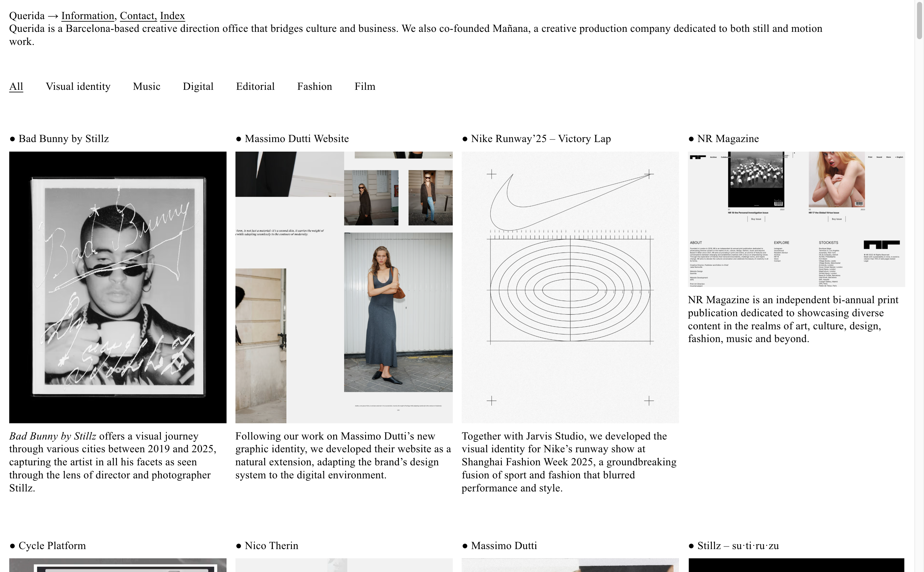Click the Bad Bunny by Stillz title
Viewport: 924px width, 572px height.
pos(63,139)
